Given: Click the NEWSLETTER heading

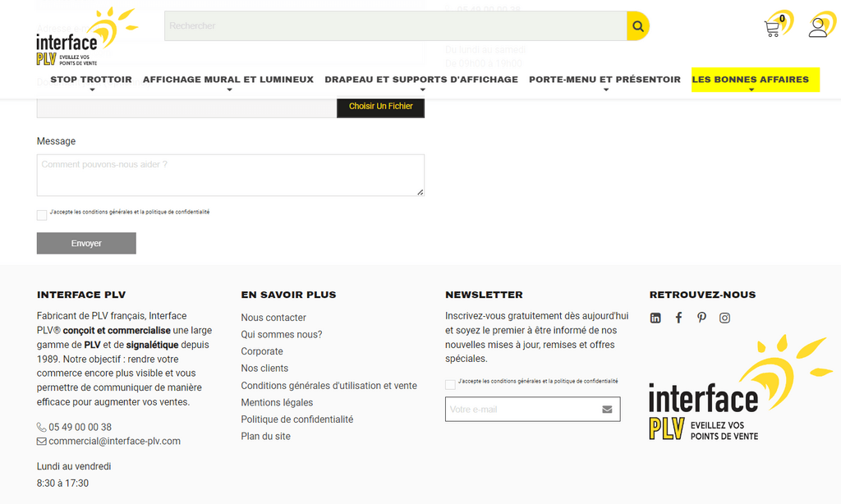Looking at the screenshot, I should (x=484, y=295).
